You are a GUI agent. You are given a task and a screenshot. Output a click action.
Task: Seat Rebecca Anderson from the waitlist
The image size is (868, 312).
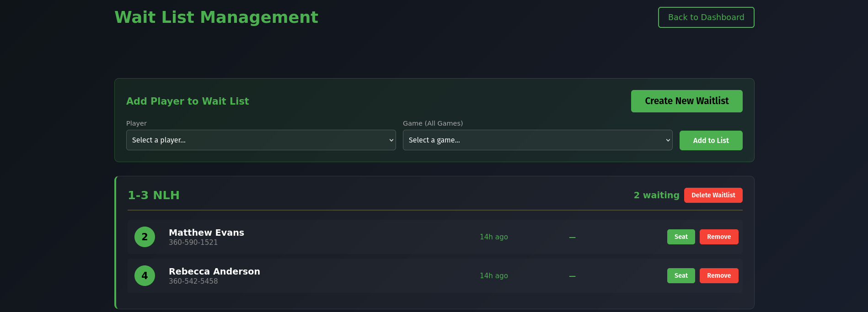[x=680, y=275]
